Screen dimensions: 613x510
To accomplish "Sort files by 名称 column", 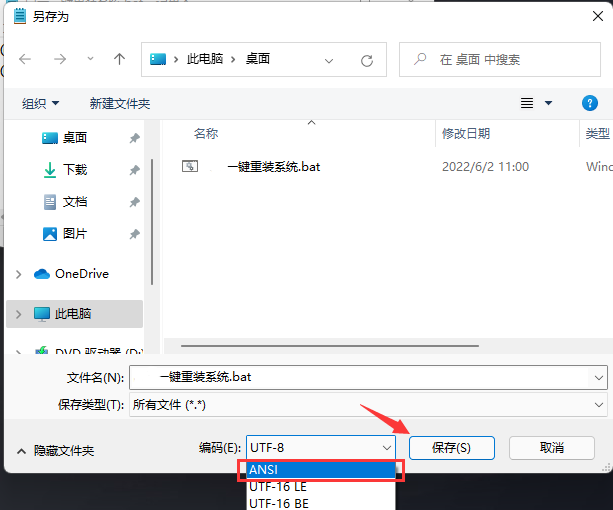I will click(206, 134).
